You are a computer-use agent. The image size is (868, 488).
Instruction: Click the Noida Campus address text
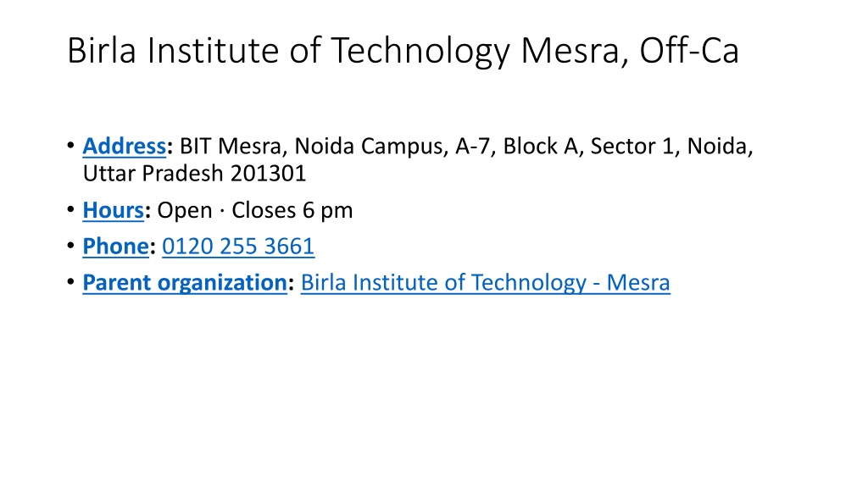click(368, 146)
